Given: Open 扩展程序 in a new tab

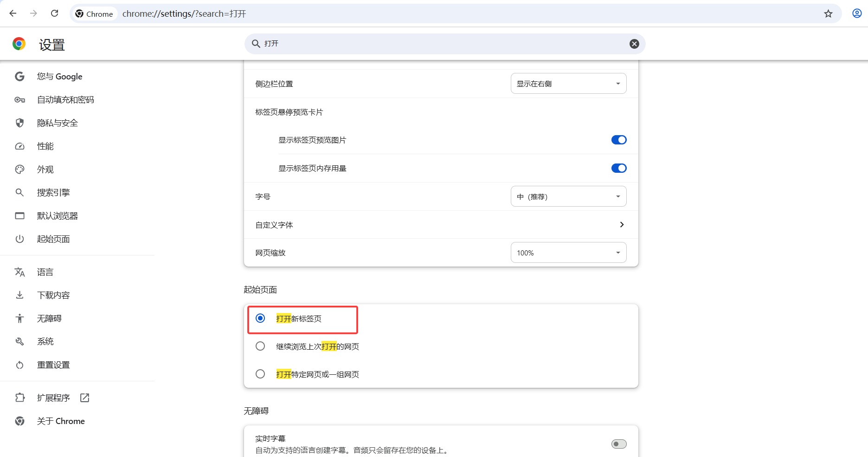Looking at the screenshot, I should pos(84,398).
